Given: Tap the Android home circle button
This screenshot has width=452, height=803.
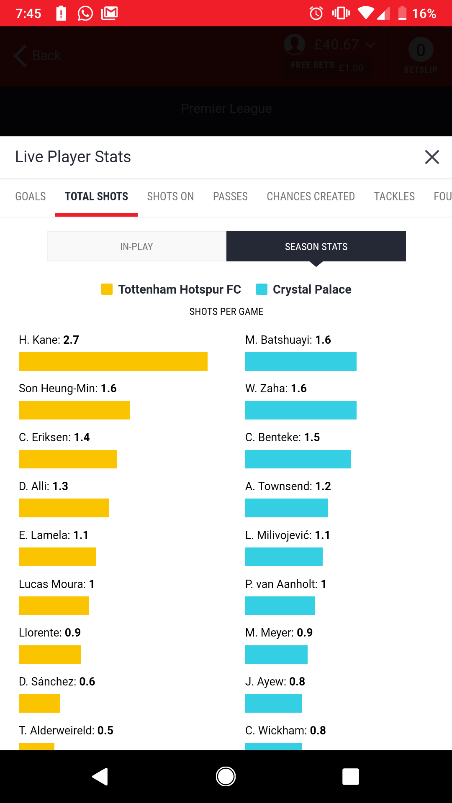Looking at the screenshot, I should coord(226,776).
